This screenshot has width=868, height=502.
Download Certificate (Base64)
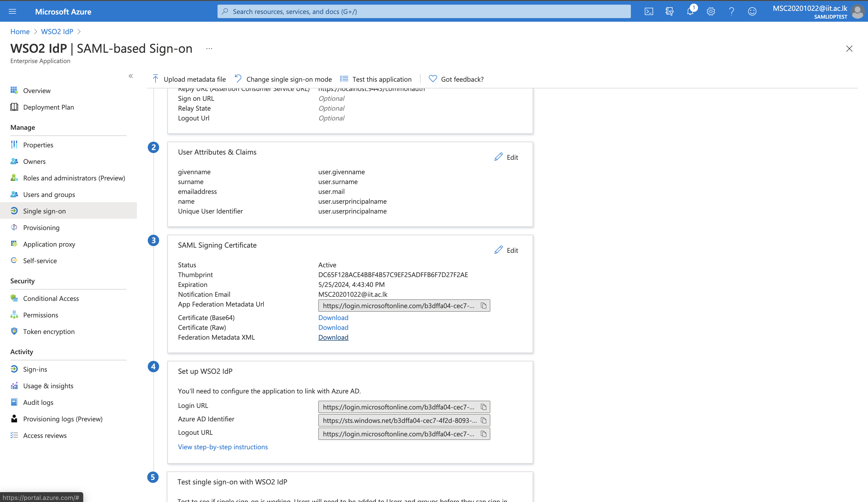point(333,317)
